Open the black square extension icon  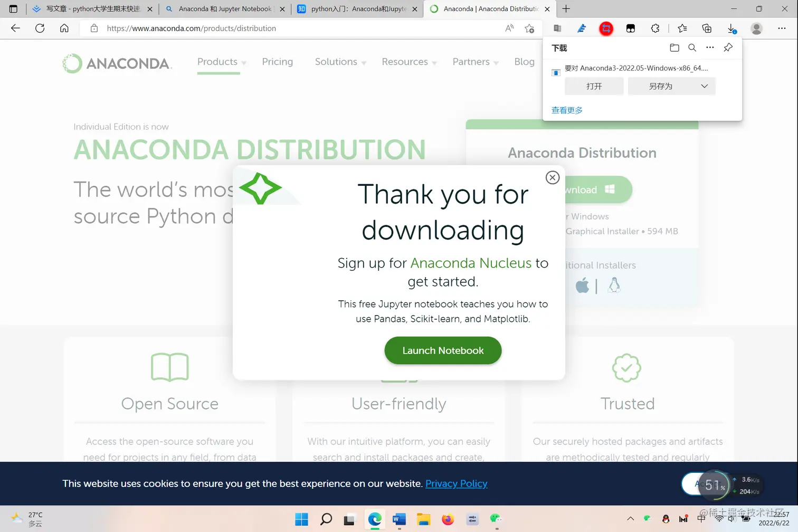click(x=630, y=28)
